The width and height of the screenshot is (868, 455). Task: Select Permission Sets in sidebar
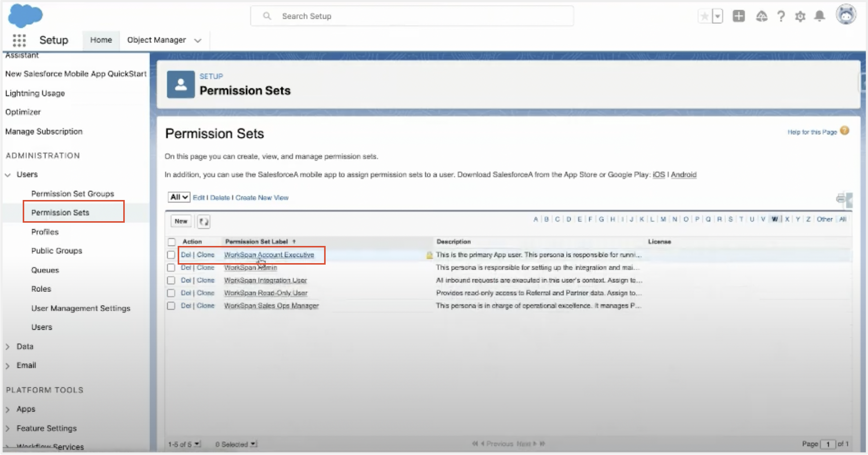click(x=60, y=213)
